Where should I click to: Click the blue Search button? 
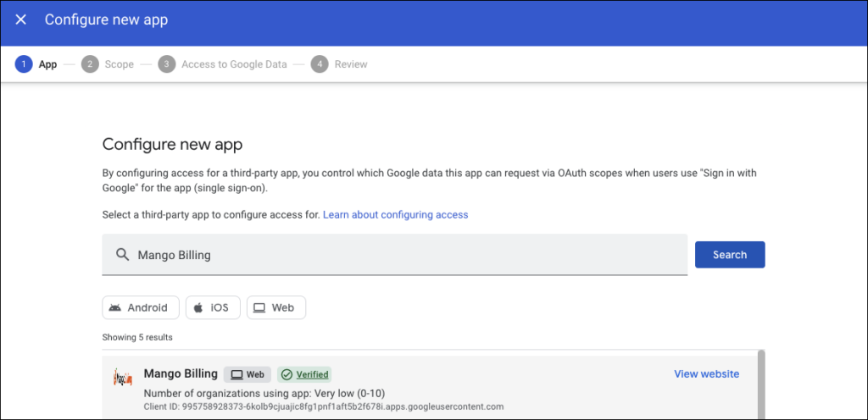point(730,255)
